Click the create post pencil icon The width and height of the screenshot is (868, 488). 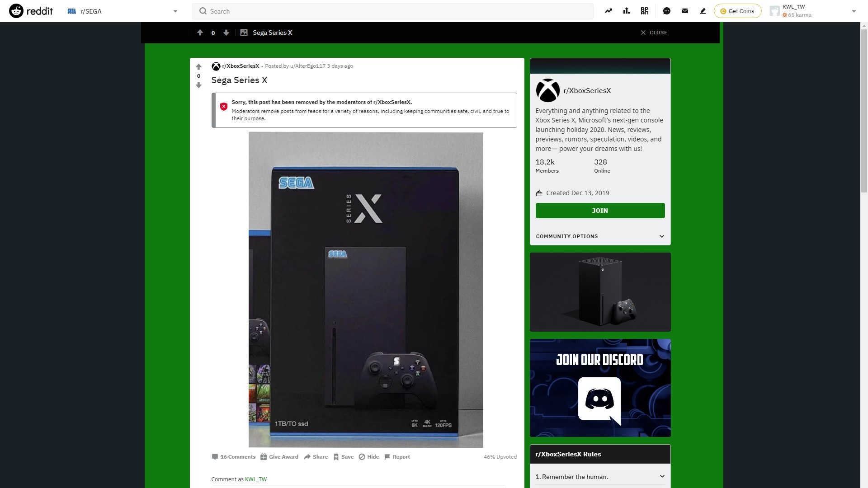coord(703,11)
